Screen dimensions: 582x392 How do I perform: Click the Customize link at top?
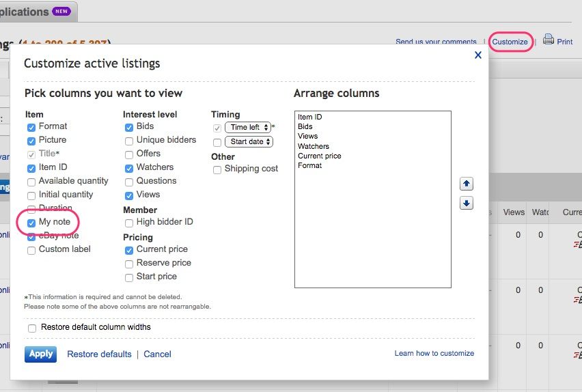point(510,42)
